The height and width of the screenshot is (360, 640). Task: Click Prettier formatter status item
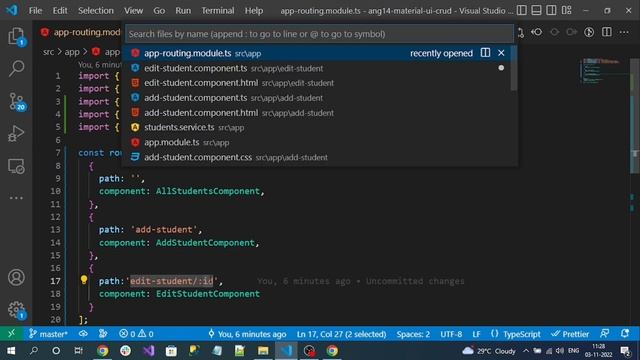tap(570, 334)
